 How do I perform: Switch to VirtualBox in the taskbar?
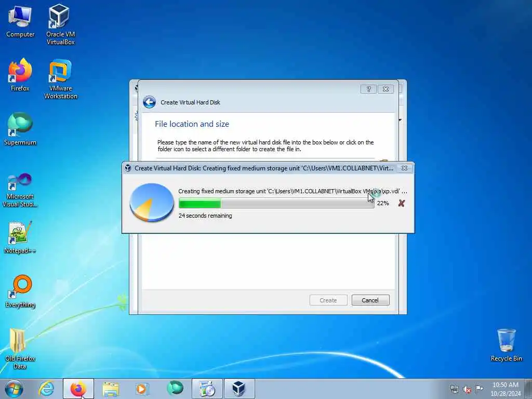[239, 389]
